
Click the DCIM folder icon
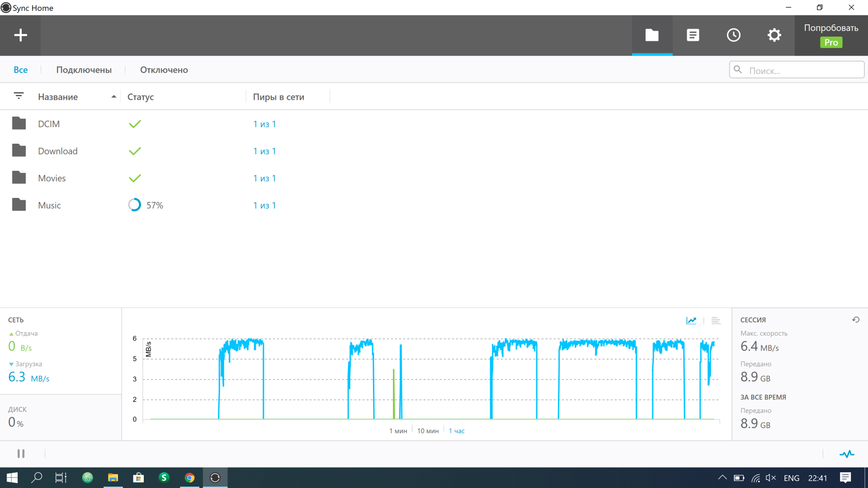click(x=19, y=123)
